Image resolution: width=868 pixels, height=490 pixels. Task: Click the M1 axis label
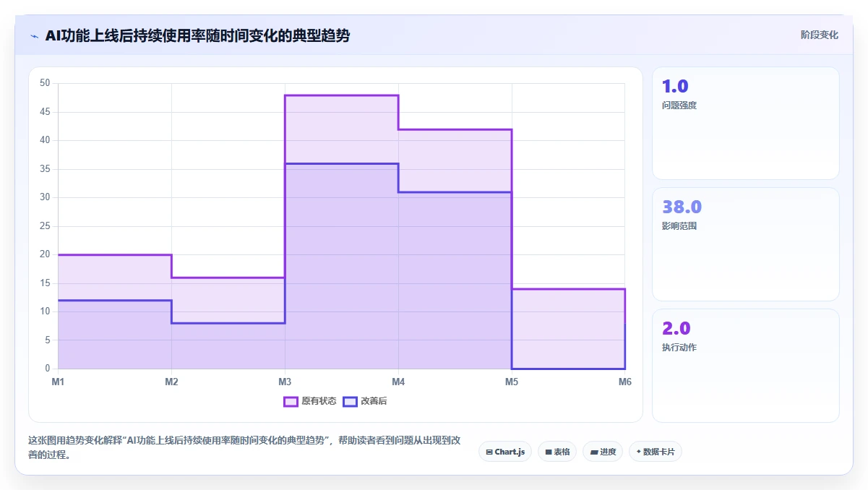58,382
